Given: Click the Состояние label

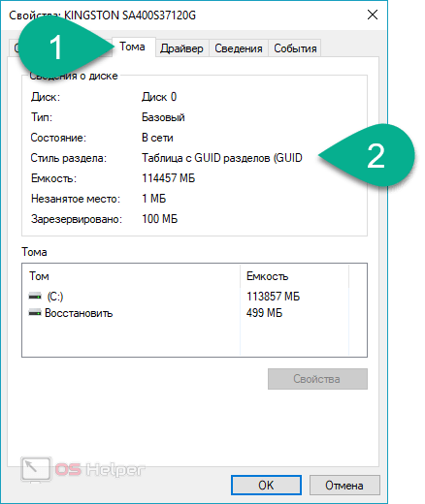Looking at the screenshot, I should click(58, 138).
